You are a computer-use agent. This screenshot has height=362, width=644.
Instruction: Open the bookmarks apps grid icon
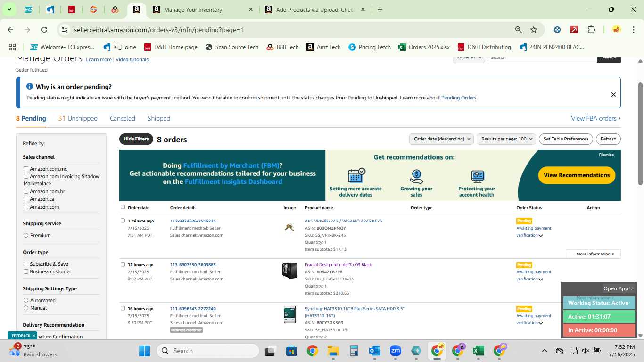click(12, 47)
